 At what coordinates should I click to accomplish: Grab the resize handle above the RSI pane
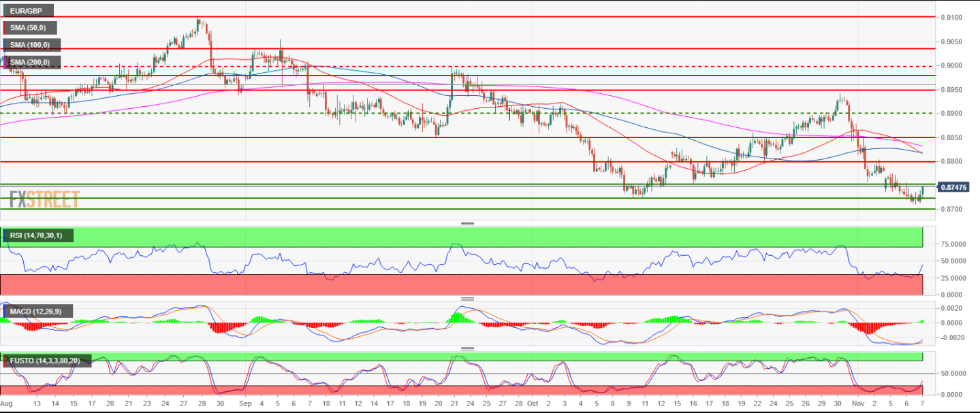pos(467,223)
